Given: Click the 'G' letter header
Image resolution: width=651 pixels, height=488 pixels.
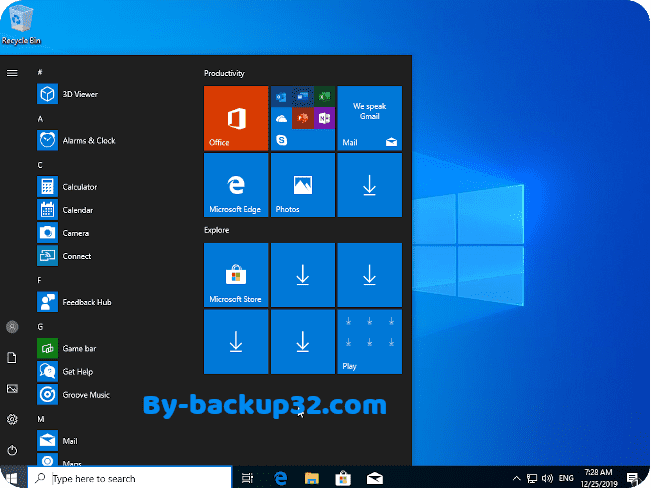Looking at the screenshot, I should click(x=40, y=326).
